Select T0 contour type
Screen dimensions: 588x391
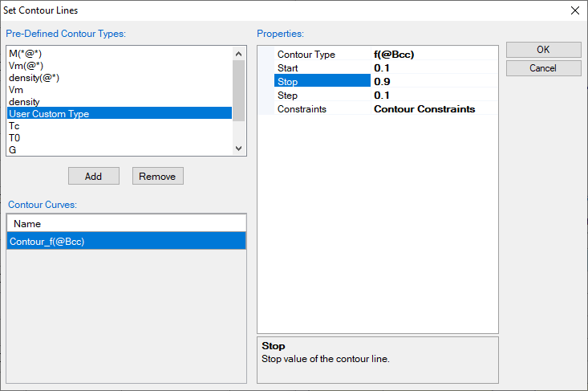click(14, 138)
